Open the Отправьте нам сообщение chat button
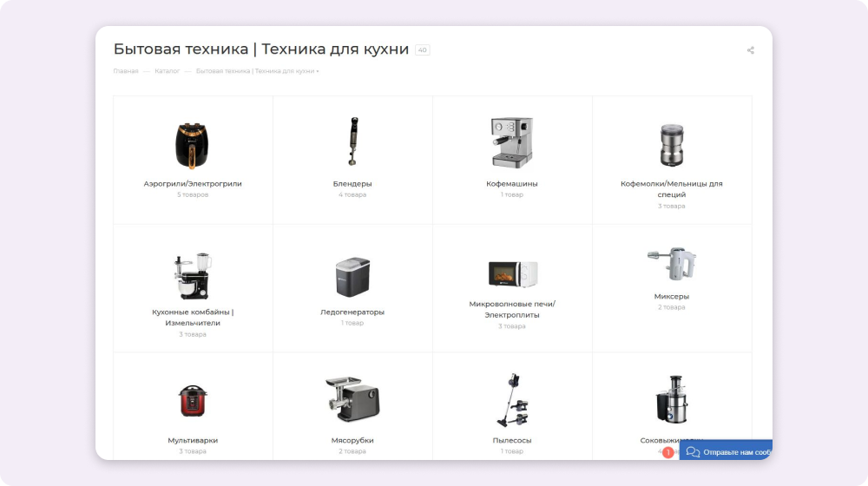 point(726,451)
